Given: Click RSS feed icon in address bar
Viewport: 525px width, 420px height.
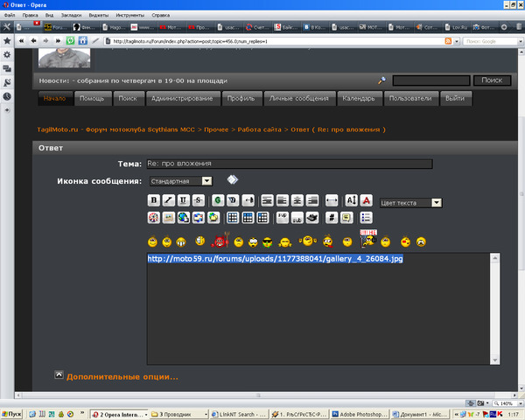Looking at the screenshot, I should coord(448,41).
